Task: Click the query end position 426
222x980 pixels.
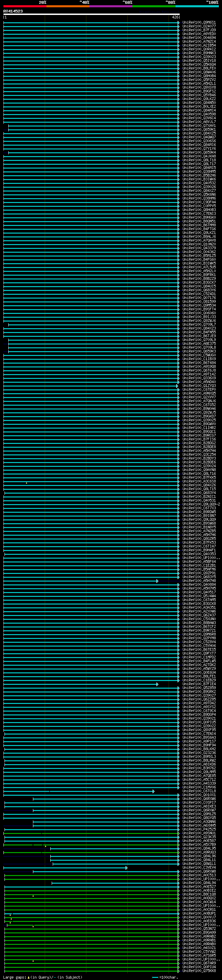Action: point(175,17)
